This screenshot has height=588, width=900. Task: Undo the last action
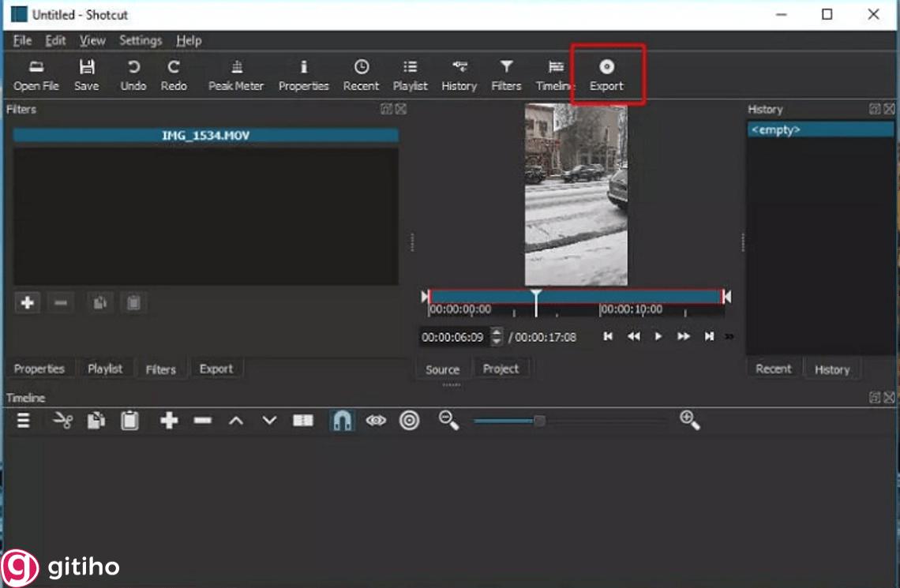click(x=133, y=75)
